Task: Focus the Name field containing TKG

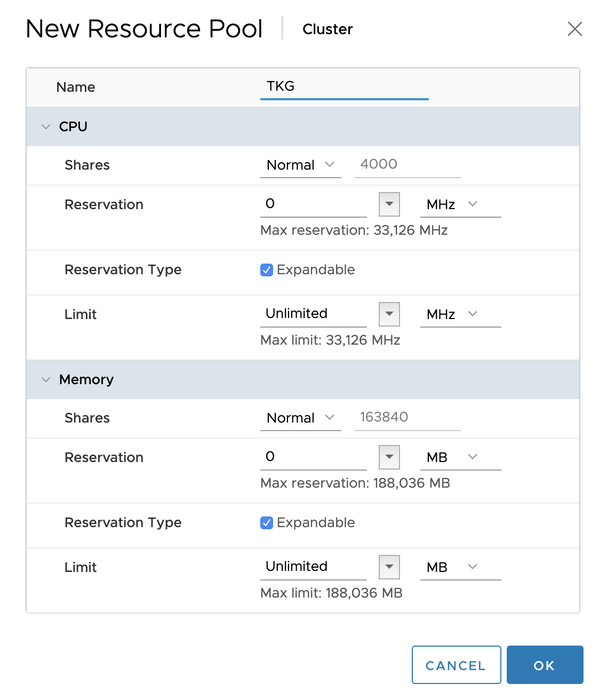Action: pyautogui.click(x=344, y=86)
